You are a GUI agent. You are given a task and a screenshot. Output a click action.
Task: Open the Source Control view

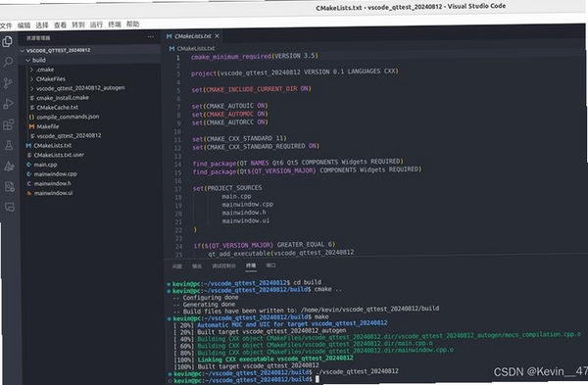pyautogui.click(x=8, y=82)
